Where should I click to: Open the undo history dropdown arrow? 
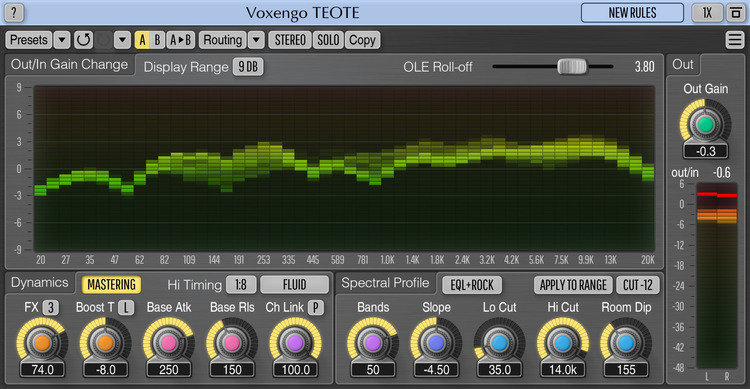(122, 40)
